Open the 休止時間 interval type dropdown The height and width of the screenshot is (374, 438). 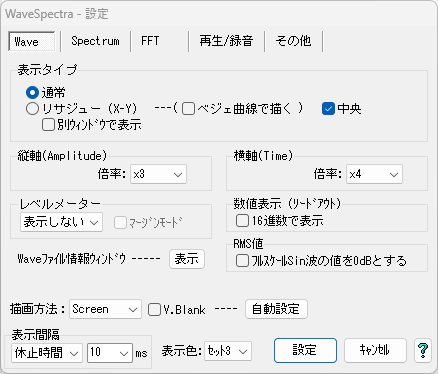[47, 353]
